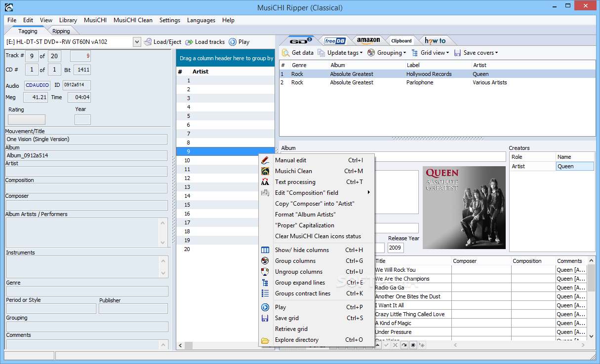
Task: Open the how to tab
Action: pos(435,41)
